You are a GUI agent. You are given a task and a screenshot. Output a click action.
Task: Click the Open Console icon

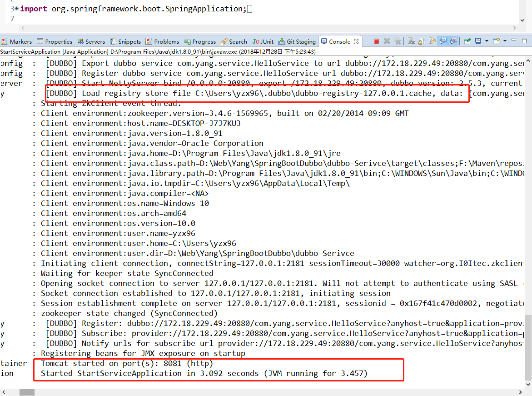496,41
